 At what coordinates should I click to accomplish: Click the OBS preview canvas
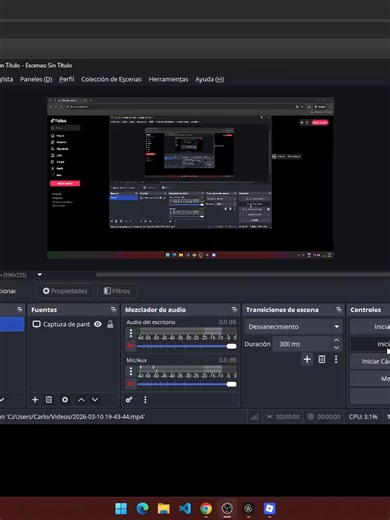pos(190,178)
